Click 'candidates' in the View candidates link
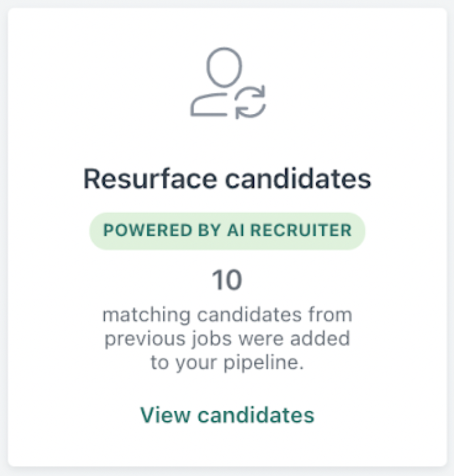This screenshot has width=454, height=476. pyautogui.click(x=256, y=415)
